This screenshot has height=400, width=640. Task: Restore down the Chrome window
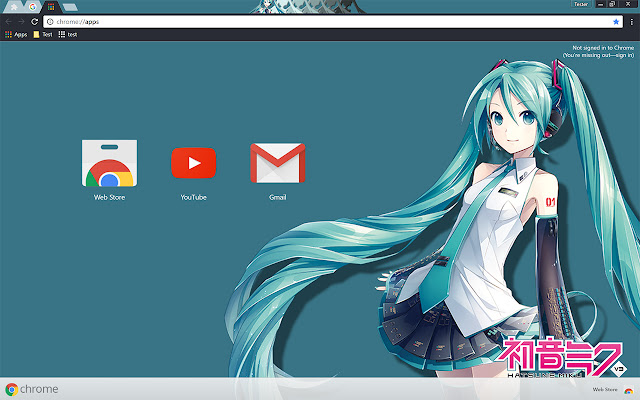pos(612,4)
